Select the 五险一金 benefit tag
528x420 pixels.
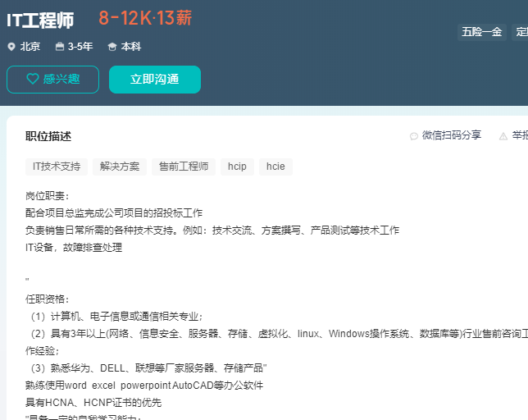pyautogui.click(x=481, y=32)
